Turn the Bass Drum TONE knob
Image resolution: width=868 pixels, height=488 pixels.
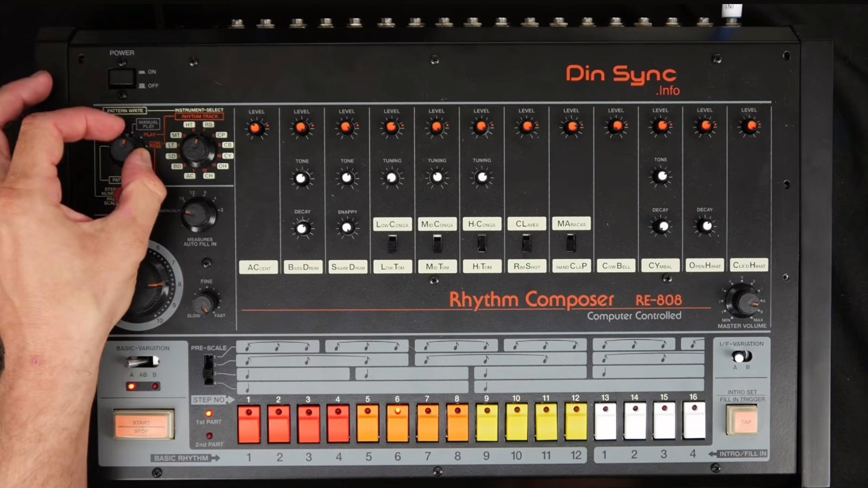coord(302,178)
